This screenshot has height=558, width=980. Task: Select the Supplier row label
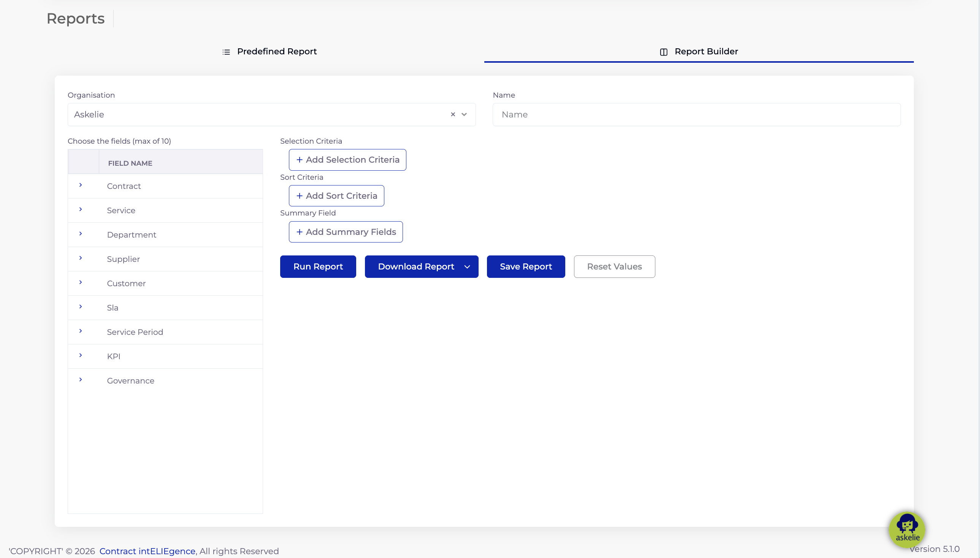point(124,259)
